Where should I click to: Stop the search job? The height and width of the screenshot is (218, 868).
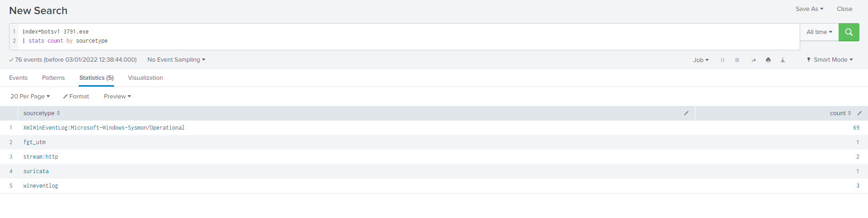point(737,60)
